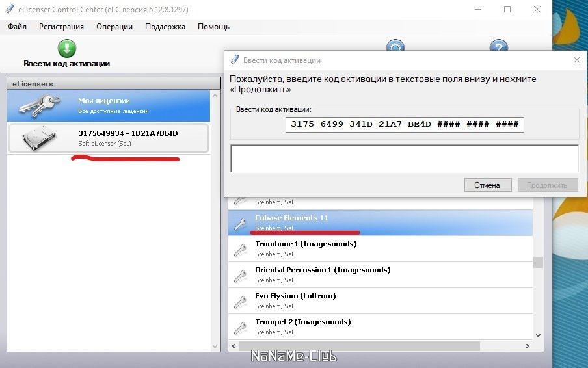Click the eLicensers panel down scroll arrow

[x=215, y=347]
